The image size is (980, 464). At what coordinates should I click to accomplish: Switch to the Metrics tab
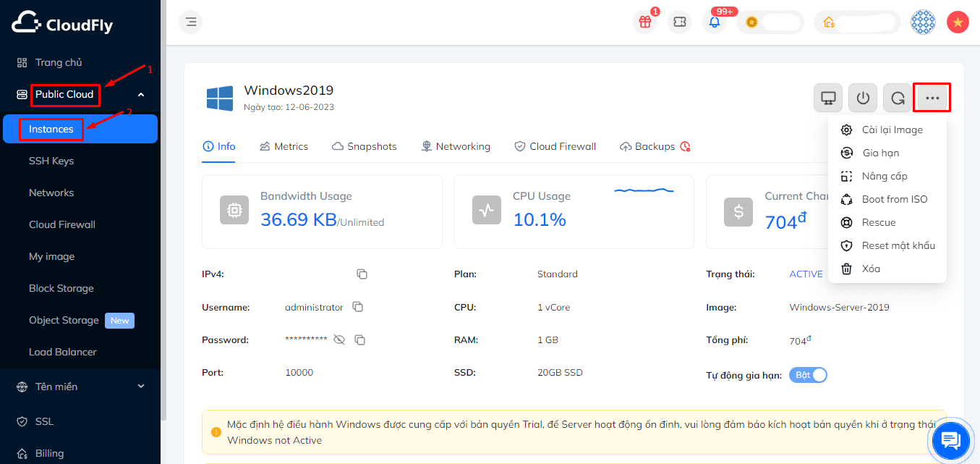[284, 146]
